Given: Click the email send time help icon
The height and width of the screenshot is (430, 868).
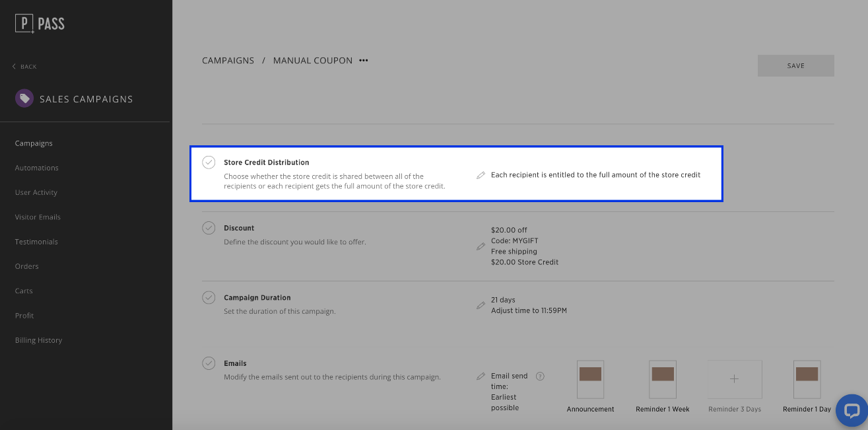Looking at the screenshot, I should (x=540, y=376).
